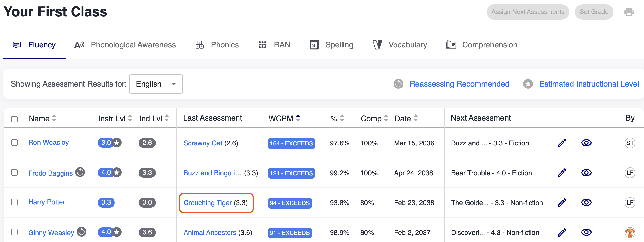Image resolution: width=644 pixels, height=242 pixels.
Task: Open Ron Weasley student link
Action: click(x=49, y=143)
